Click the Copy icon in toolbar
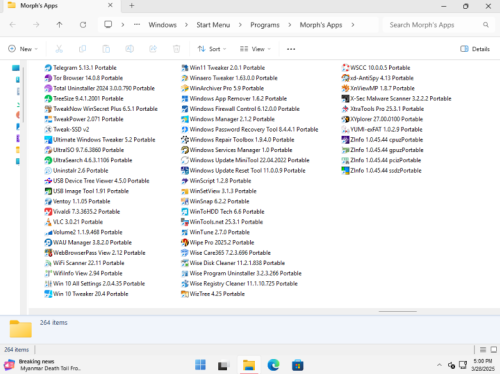The height and width of the screenshot is (374, 500). coord(82,49)
